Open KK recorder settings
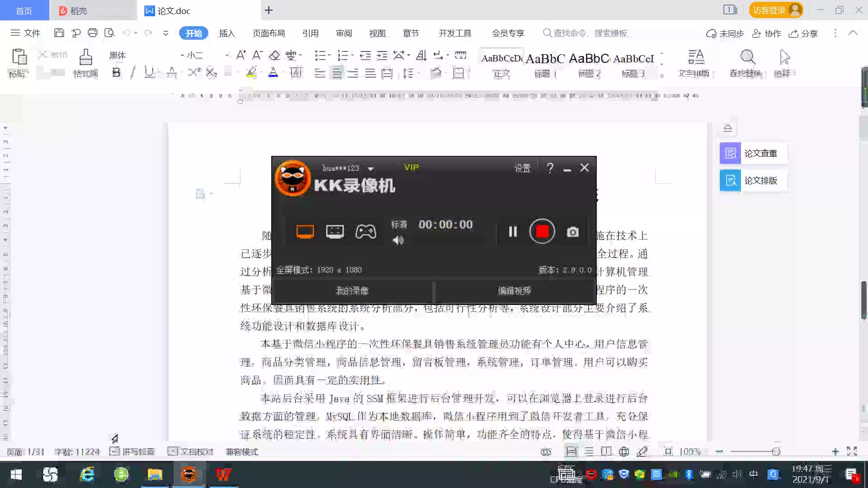Image resolution: width=868 pixels, height=488 pixels. 522,168
